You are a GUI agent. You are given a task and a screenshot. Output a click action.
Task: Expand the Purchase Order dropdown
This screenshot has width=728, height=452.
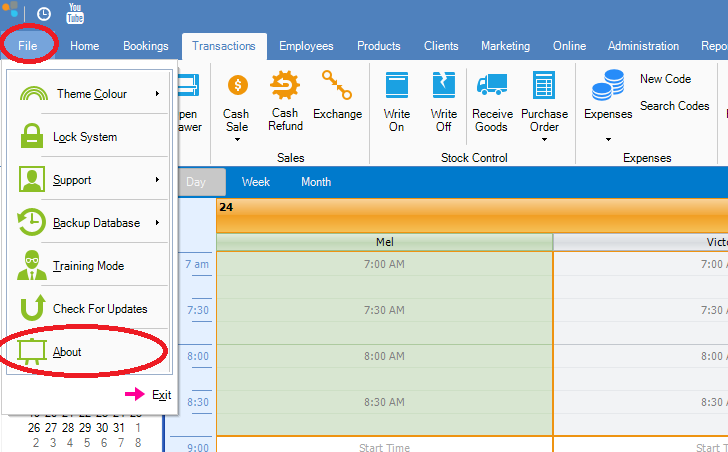544,140
